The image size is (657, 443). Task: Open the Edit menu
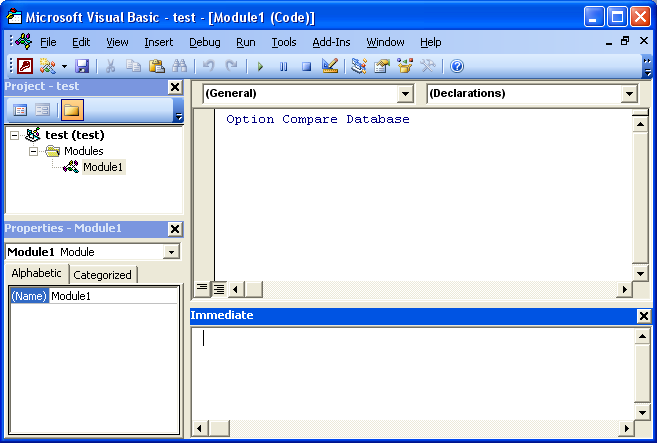pos(81,42)
